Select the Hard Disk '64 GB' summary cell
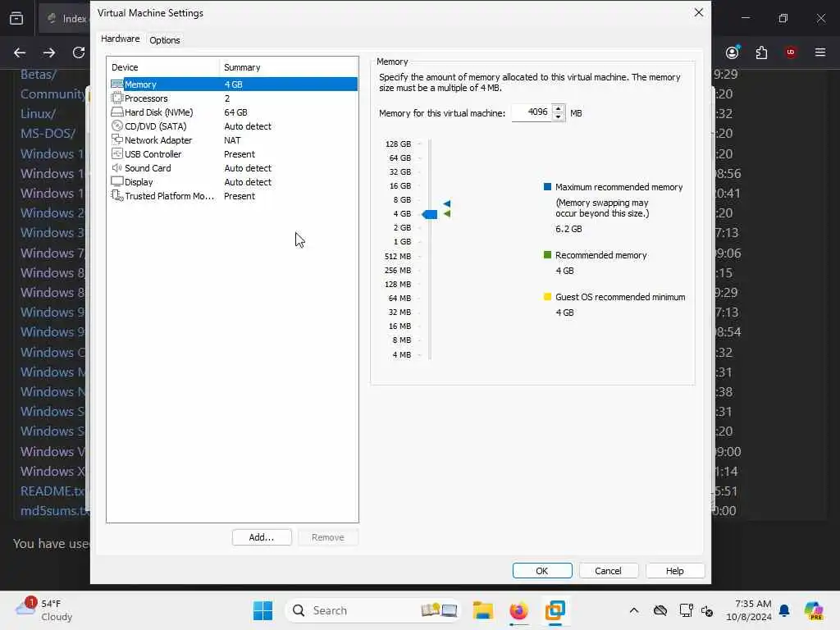Screen dimensions: 840x630 [235, 112]
